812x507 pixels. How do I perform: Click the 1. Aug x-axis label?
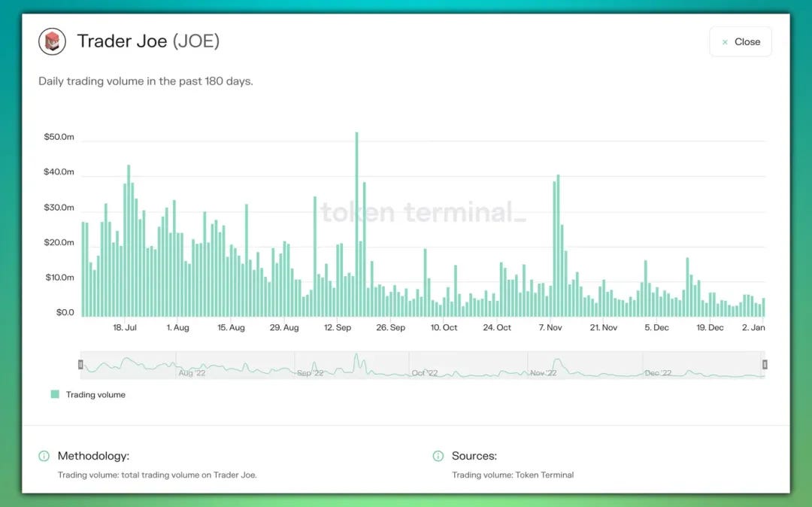[x=177, y=327]
